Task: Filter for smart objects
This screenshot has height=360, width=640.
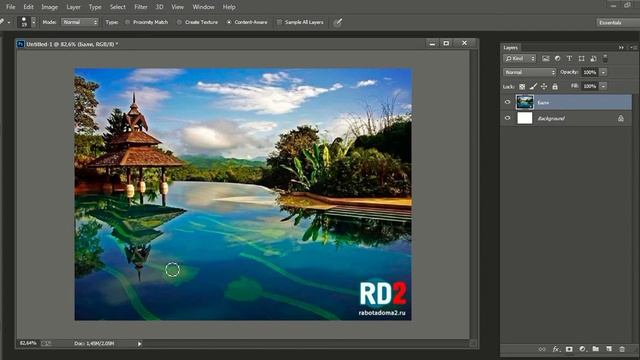Action: pyautogui.click(x=593, y=59)
